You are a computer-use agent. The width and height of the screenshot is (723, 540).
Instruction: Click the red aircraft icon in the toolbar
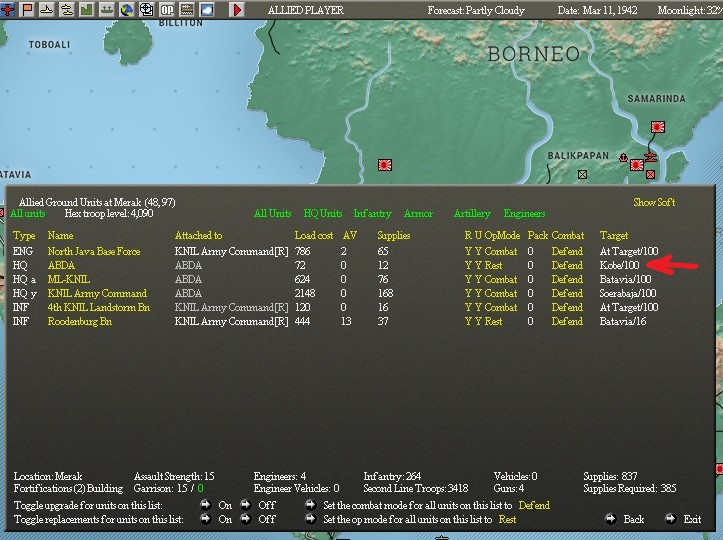click(8, 9)
